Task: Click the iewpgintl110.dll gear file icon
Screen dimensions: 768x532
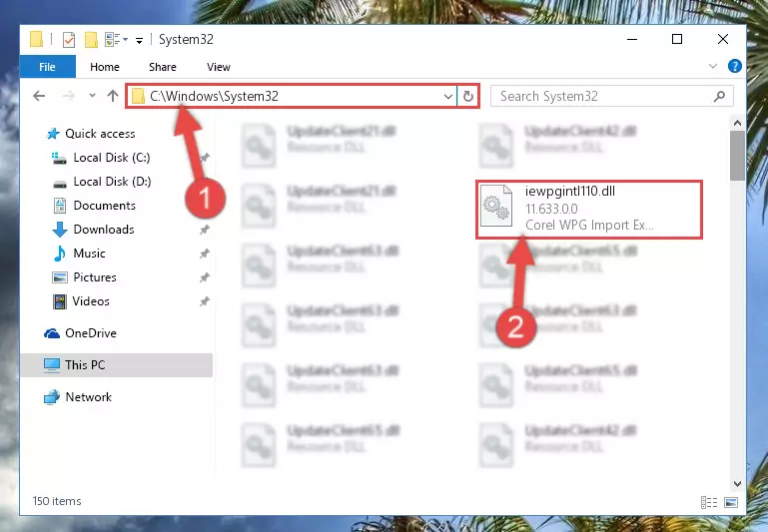Action: (496, 207)
